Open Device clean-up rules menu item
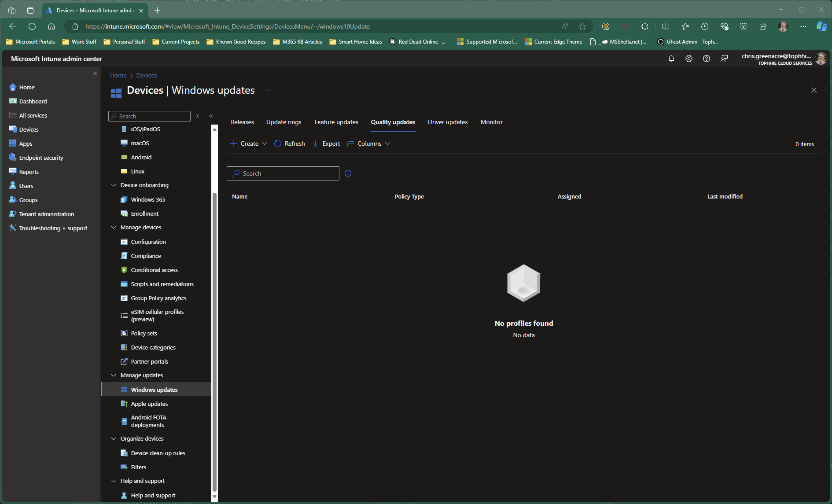Screen dimensions: 832x504 pos(158,453)
